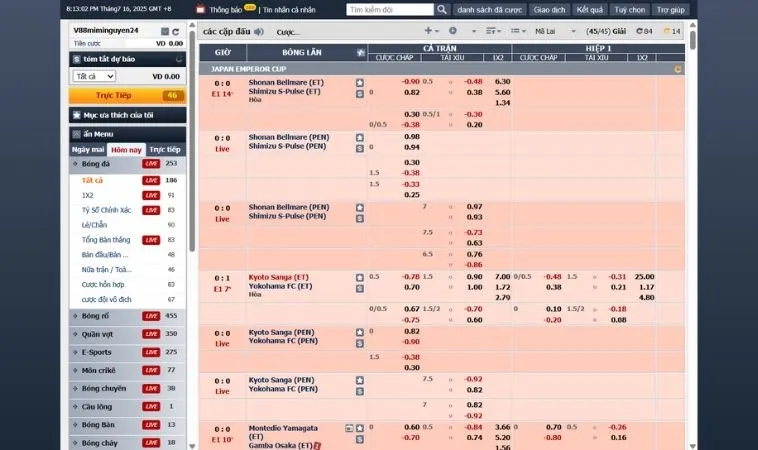
Task: Open the Giao dịch menu
Action: (x=549, y=10)
